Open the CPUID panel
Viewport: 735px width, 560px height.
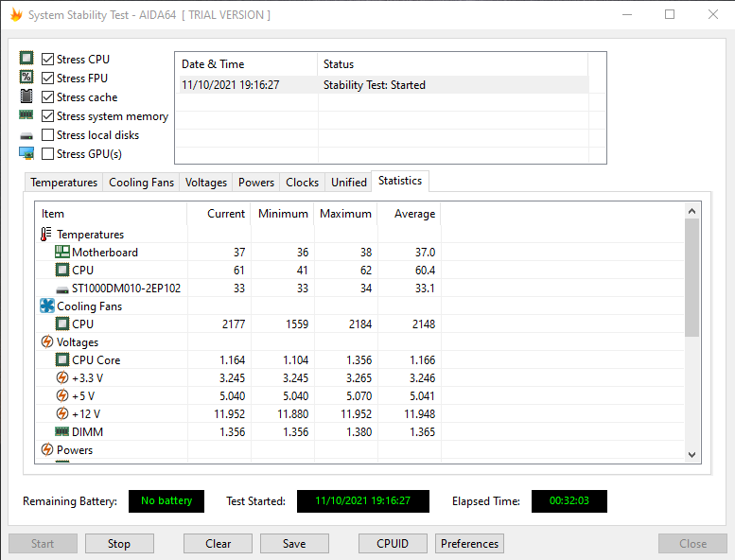pos(393,544)
